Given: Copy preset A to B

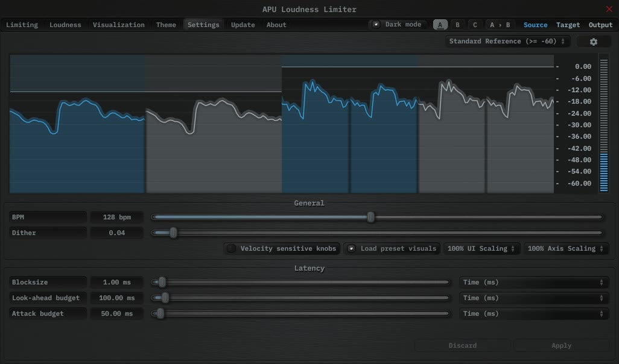Looking at the screenshot, I should (500, 25).
